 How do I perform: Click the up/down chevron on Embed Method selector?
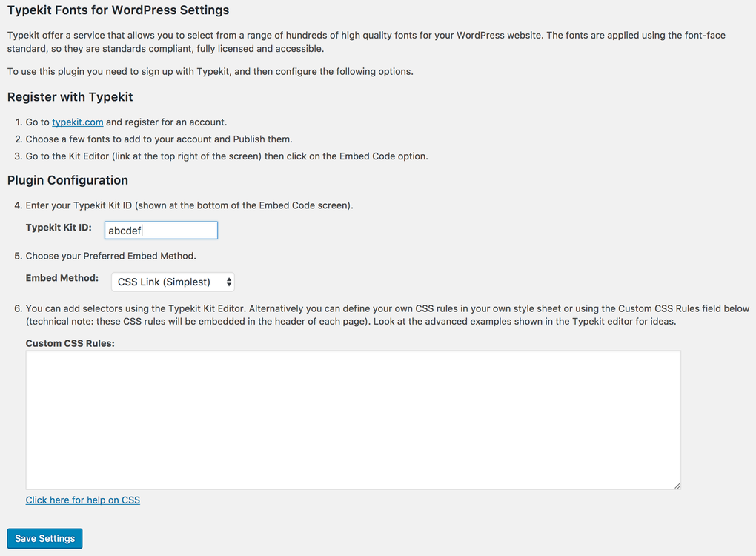[227, 282]
